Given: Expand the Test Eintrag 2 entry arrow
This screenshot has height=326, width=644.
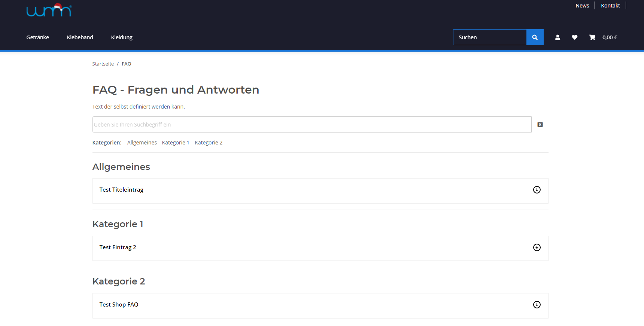Looking at the screenshot, I should click(x=537, y=247).
